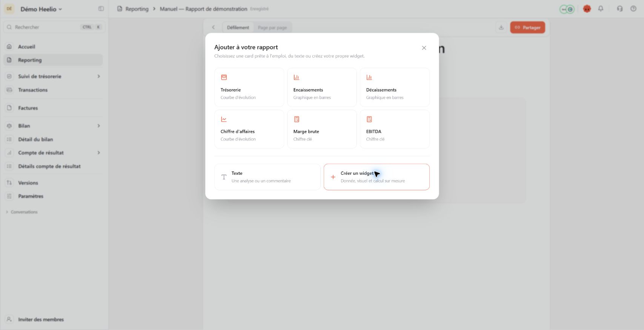The image size is (644, 330).
Task: Open the notifications bell
Action: (x=601, y=9)
